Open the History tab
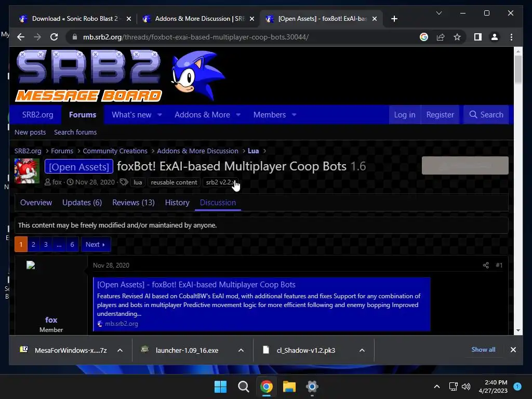 (x=177, y=203)
